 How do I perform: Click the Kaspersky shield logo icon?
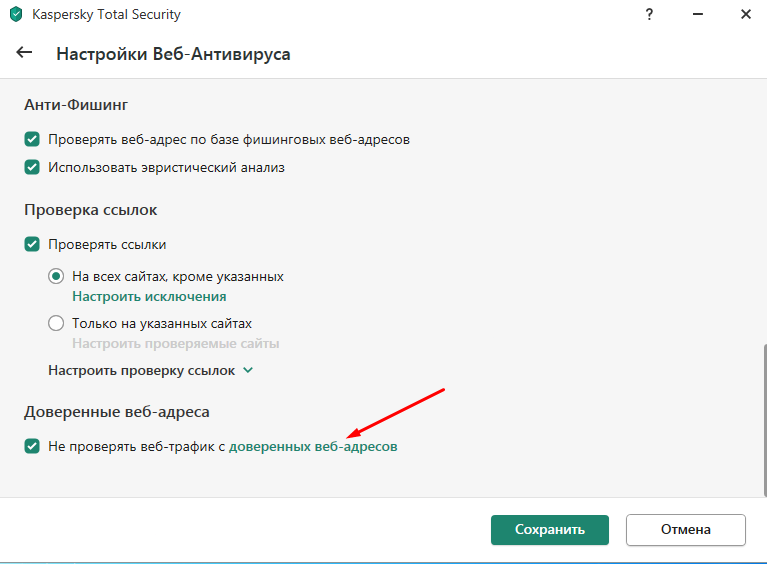pos(16,14)
